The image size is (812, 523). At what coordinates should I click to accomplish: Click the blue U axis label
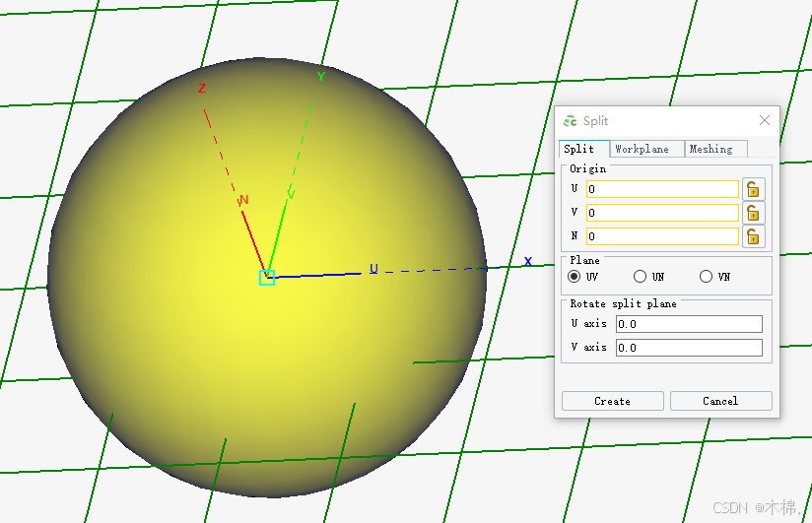click(373, 269)
